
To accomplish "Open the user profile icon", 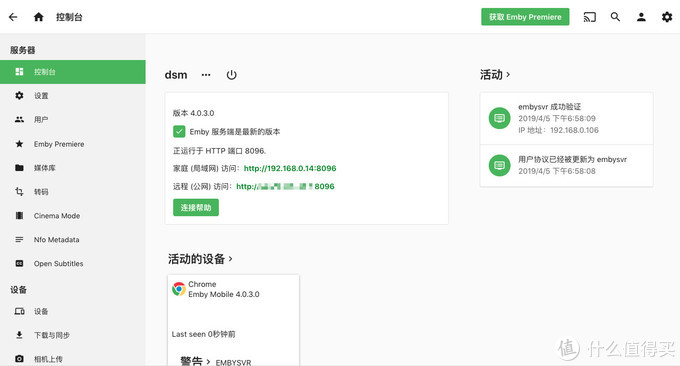I will click(641, 17).
